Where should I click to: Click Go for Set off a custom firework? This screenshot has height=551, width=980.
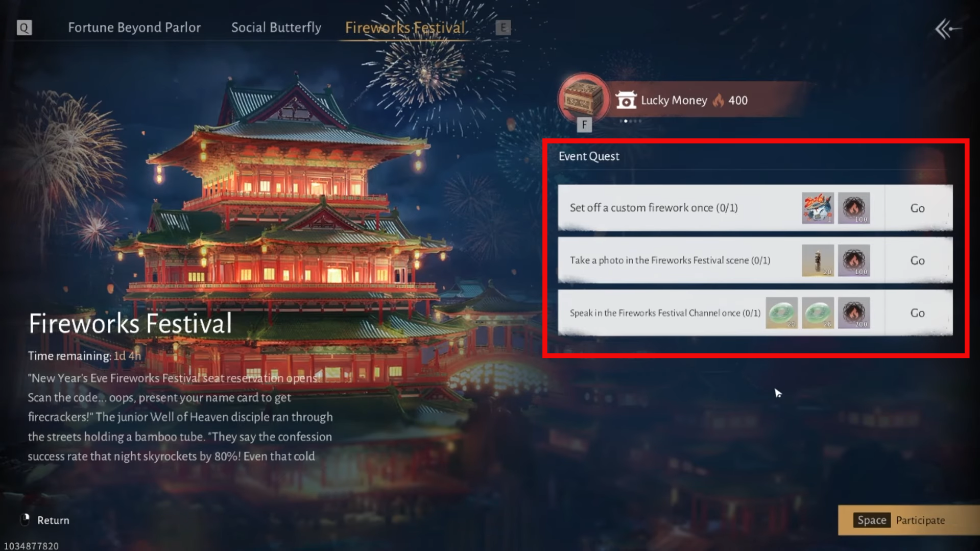point(918,208)
